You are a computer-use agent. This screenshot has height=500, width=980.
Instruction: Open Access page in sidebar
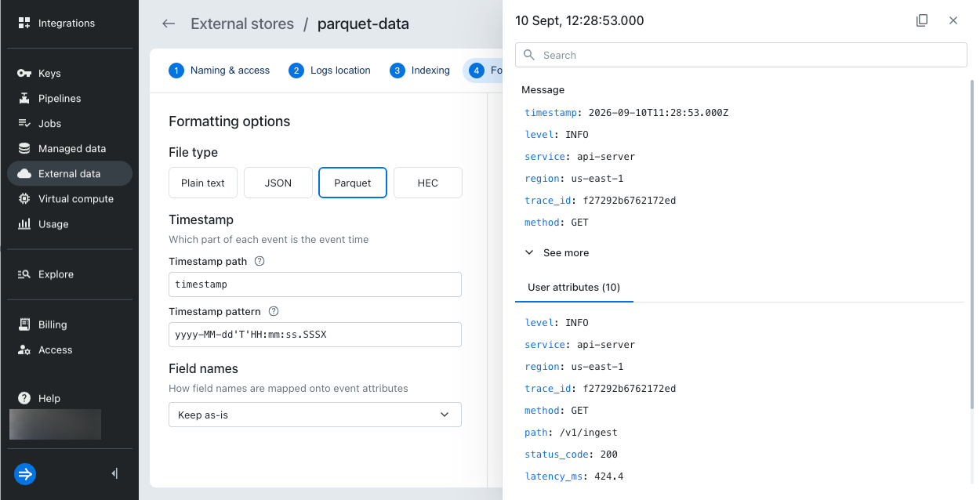tap(69, 350)
